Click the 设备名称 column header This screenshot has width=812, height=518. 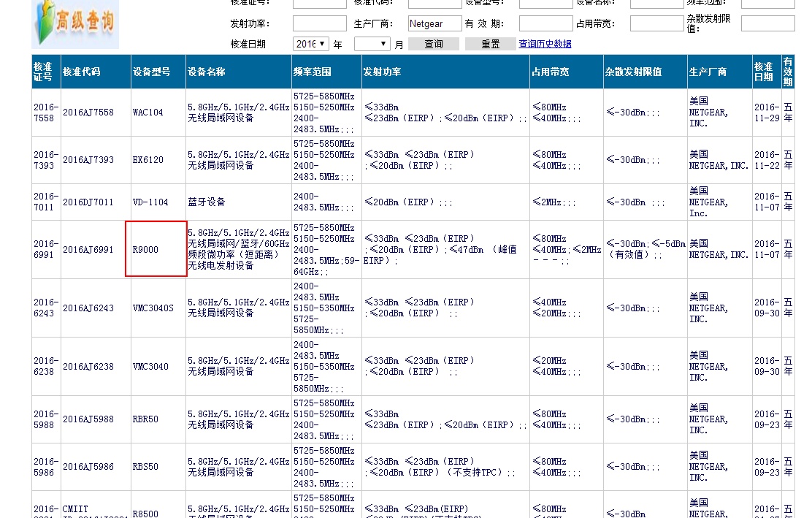(239, 72)
